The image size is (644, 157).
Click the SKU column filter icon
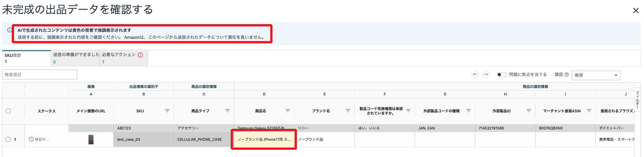167,111
